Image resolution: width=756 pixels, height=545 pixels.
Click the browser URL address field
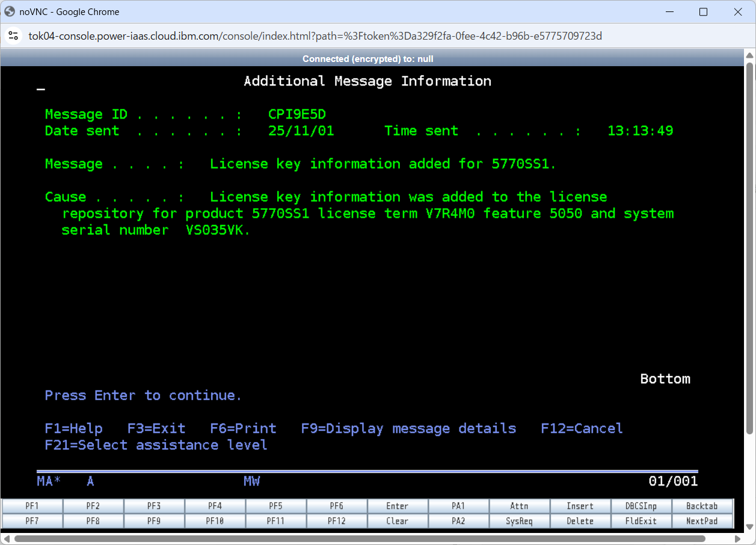(315, 36)
